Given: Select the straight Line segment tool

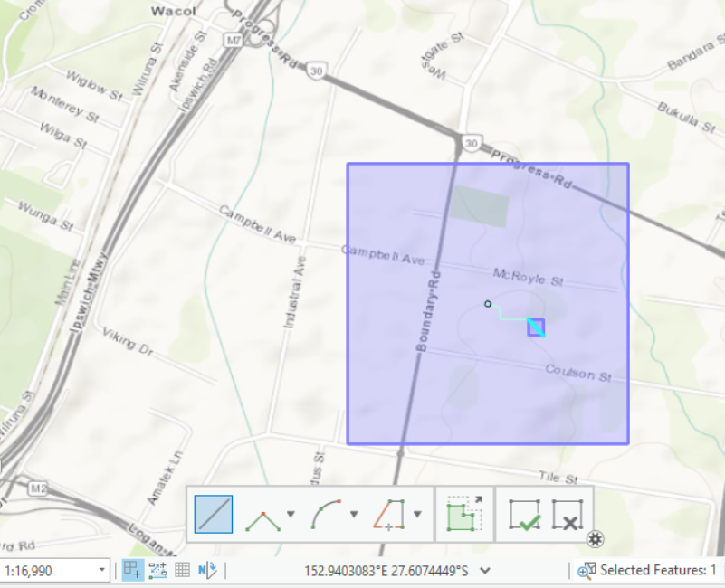Looking at the screenshot, I should click(x=215, y=514).
